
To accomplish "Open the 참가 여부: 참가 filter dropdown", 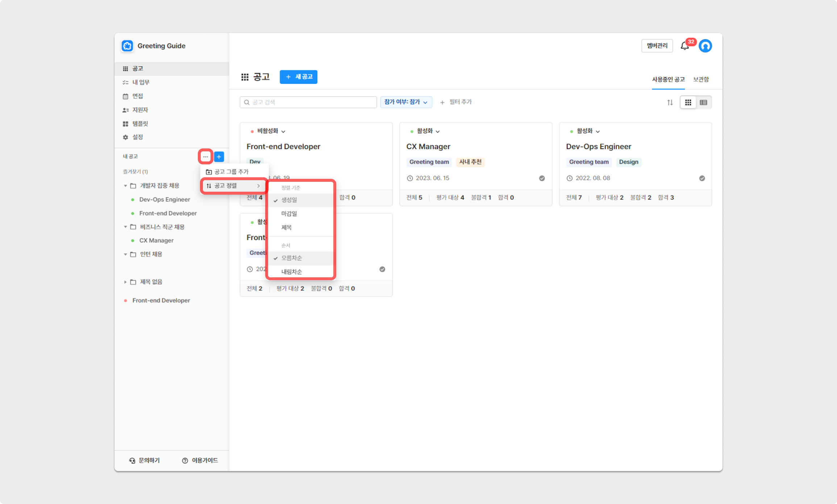I will tap(406, 102).
